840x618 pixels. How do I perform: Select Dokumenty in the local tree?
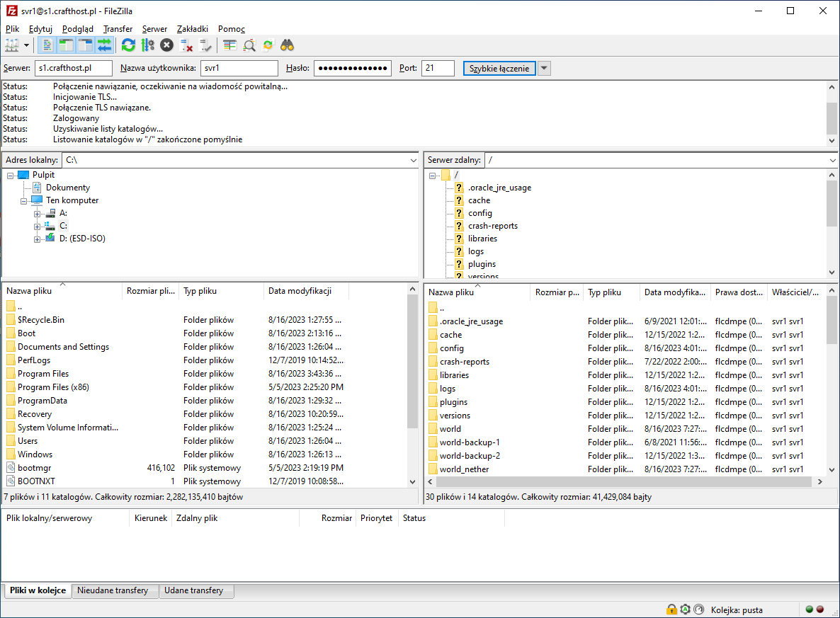(x=67, y=188)
